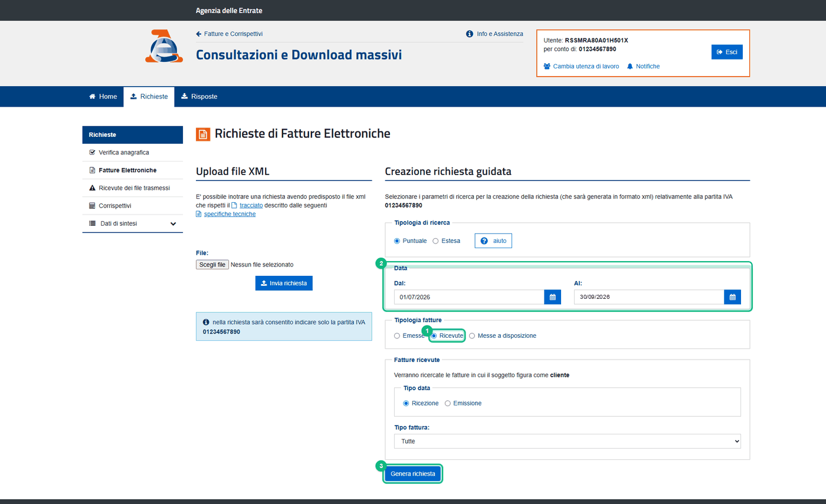Select Messe a disposizione option
This screenshot has width=826, height=504.
pyautogui.click(x=472, y=336)
